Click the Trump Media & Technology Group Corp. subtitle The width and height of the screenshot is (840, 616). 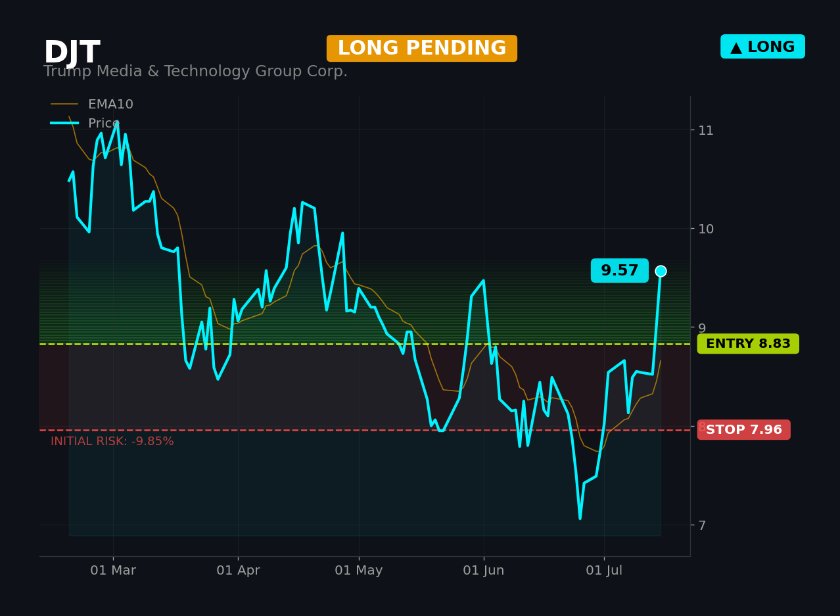pos(195,72)
